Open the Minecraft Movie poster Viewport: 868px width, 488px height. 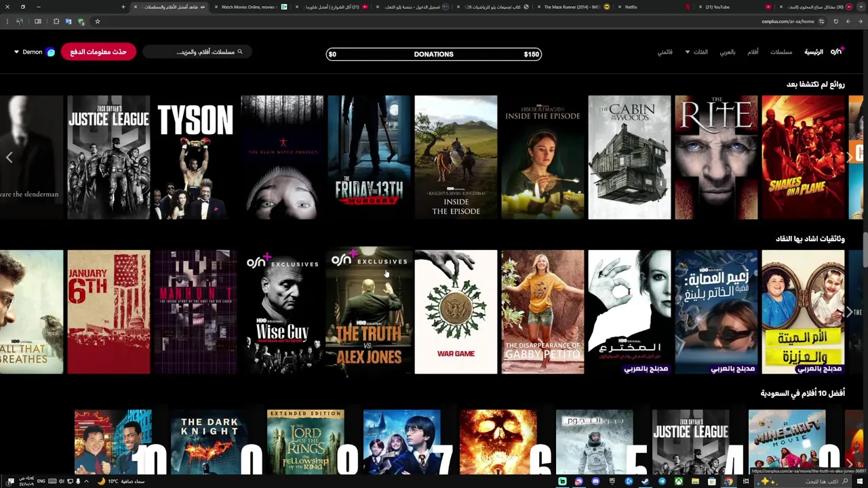[787, 441]
